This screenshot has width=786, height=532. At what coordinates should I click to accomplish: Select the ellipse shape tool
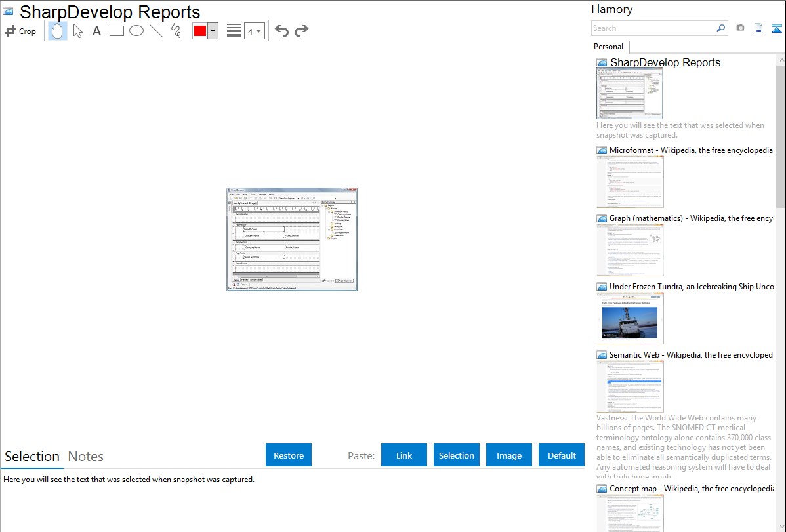pos(136,31)
